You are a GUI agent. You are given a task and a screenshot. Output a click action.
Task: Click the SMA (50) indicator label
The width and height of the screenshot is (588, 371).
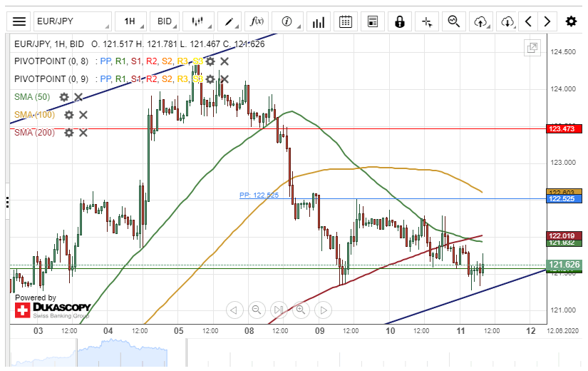click(32, 97)
